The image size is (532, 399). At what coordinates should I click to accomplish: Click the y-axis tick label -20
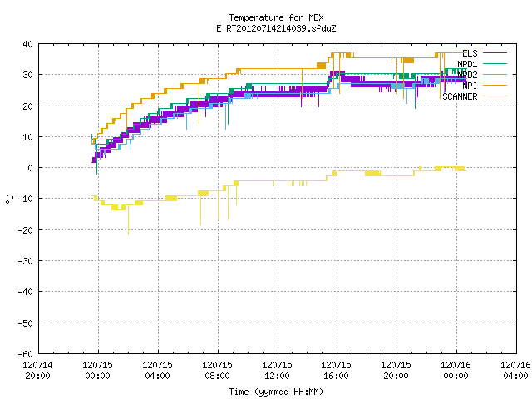coord(26,230)
